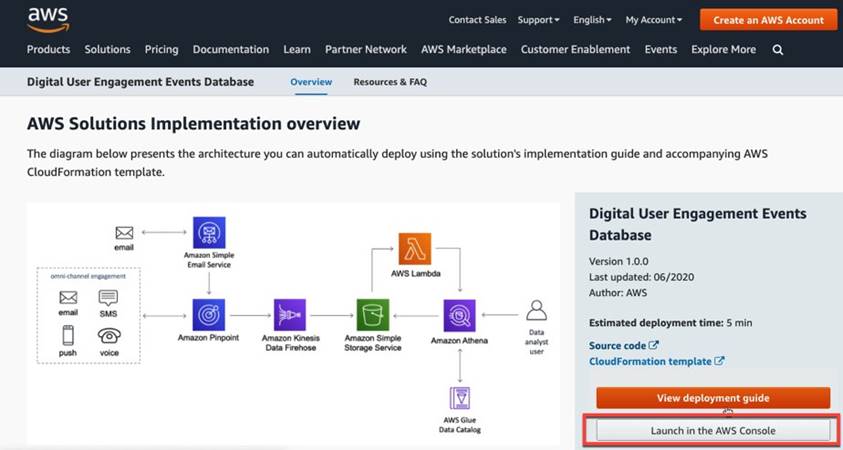Click the Amazon Athena icon

click(459, 316)
